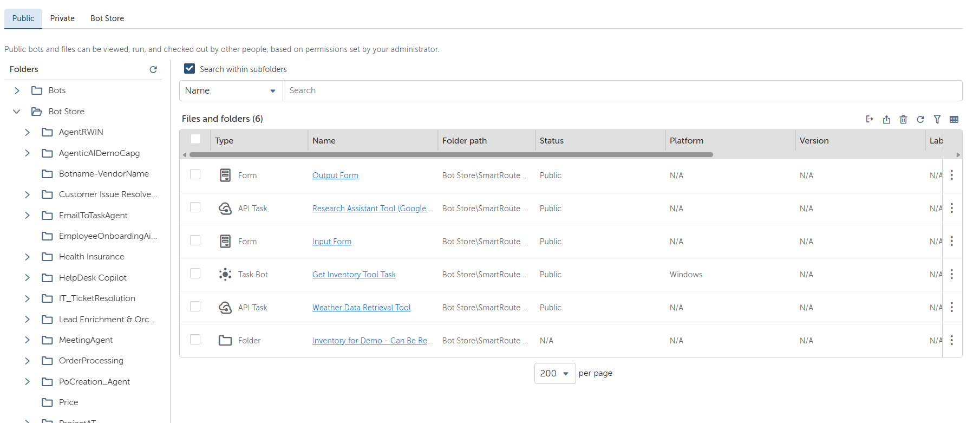Collapse the Bot Store folder tree
This screenshot has height=423, width=980.
pyautogui.click(x=17, y=112)
